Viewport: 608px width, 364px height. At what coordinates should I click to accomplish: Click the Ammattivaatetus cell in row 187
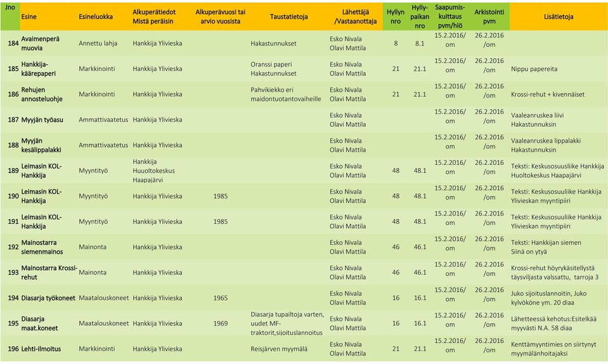coord(103,120)
